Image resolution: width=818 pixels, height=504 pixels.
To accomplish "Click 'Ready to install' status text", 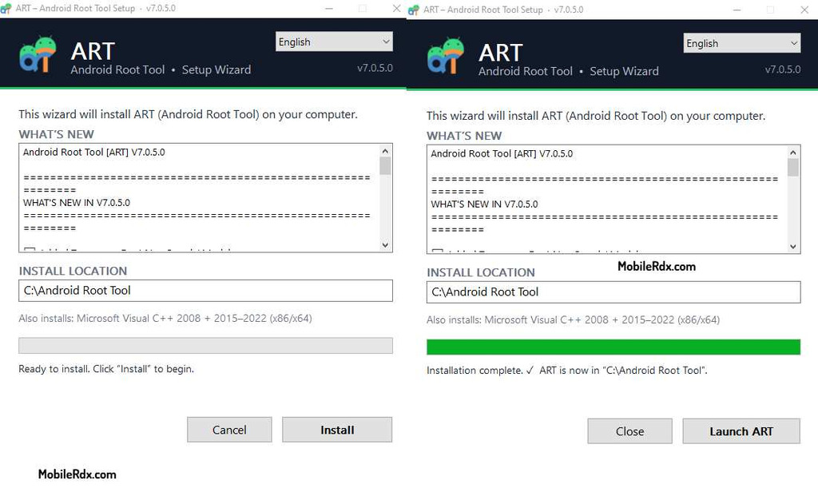I will pyautogui.click(x=106, y=369).
